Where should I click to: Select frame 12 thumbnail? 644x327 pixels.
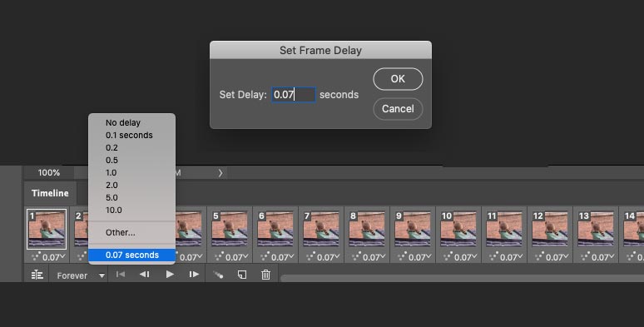pos(550,229)
